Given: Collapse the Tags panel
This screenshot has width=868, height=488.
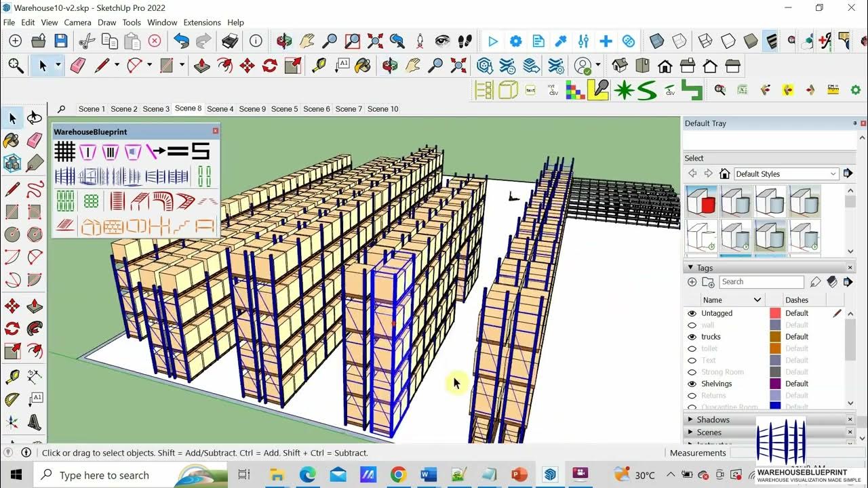Looking at the screenshot, I should pos(690,268).
